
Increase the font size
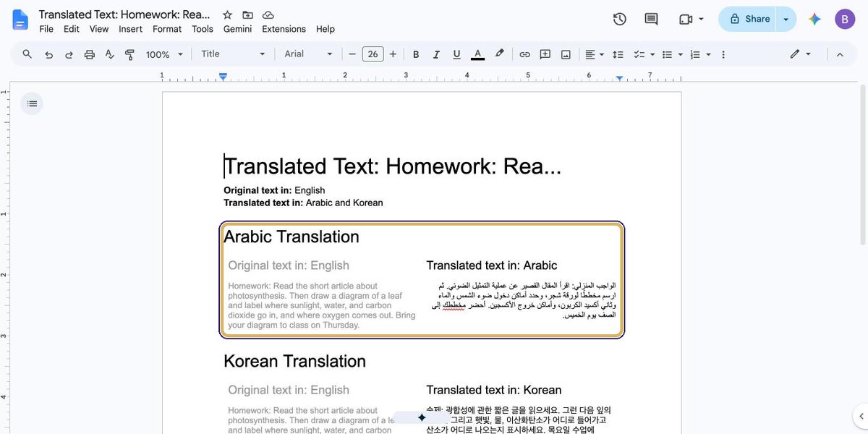[x=393, y=54]
